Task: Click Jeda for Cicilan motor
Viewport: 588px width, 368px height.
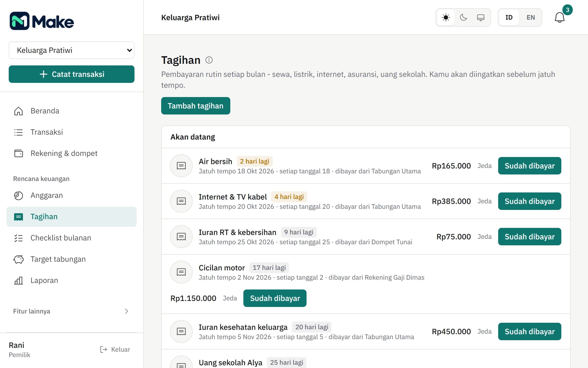Action: (230, 298)
